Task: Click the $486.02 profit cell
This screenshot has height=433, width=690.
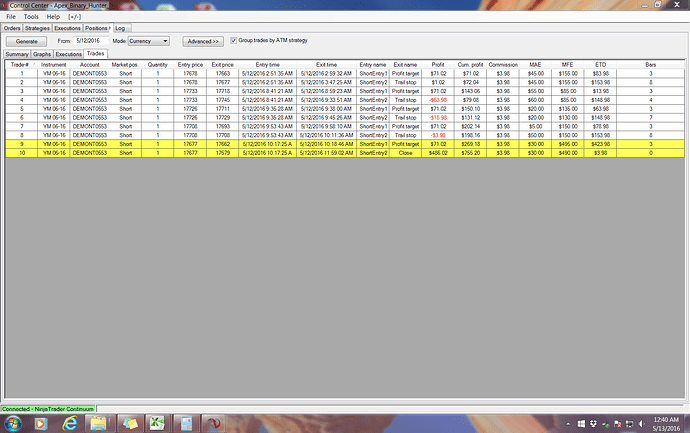Action: click(438, 153)
